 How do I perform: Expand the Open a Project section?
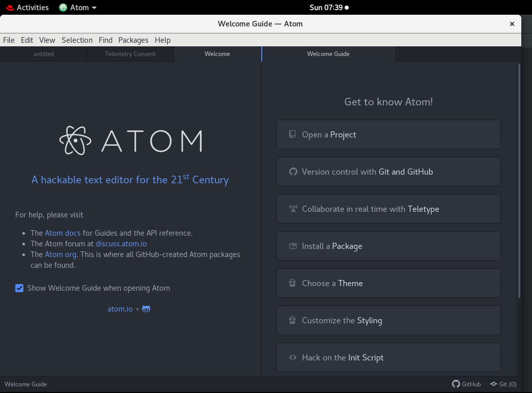click(388, 134)
